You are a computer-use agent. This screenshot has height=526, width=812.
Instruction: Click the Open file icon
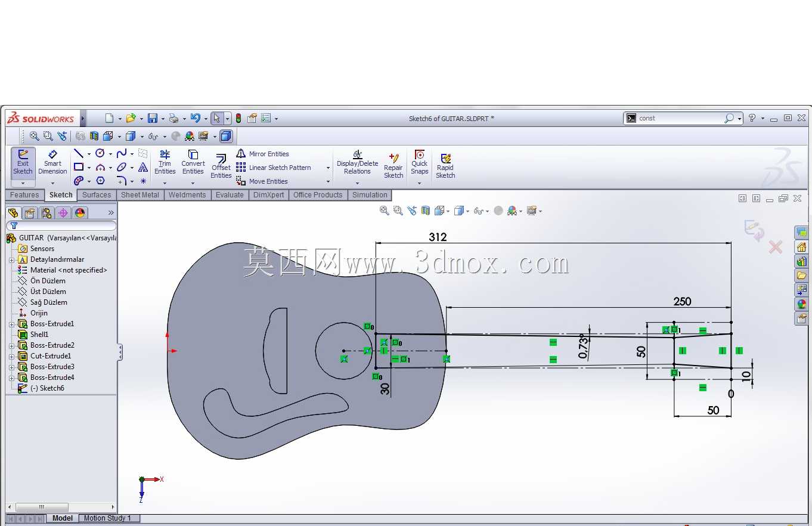click(131, 118)
